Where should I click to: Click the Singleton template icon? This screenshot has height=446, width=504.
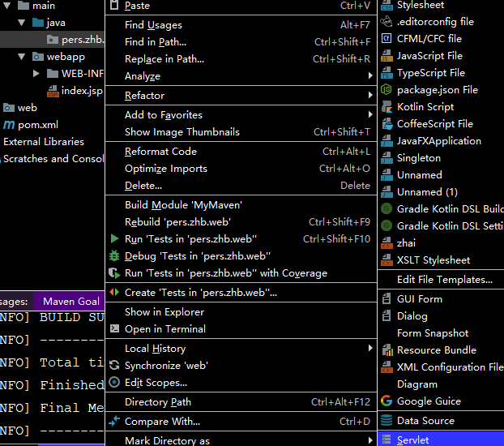pos(387,158)
